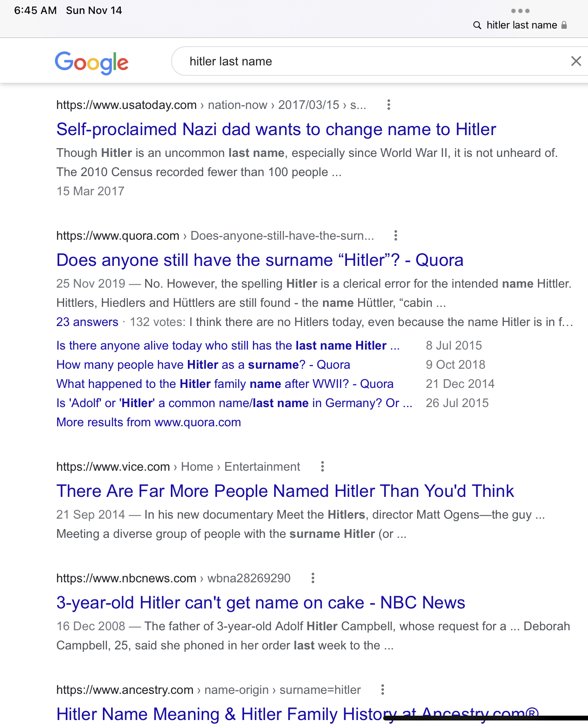Open 'What happened to the Hitler family name' sublink
The height and width of the screenshot is (727, 588).
[x=225, y=384]
